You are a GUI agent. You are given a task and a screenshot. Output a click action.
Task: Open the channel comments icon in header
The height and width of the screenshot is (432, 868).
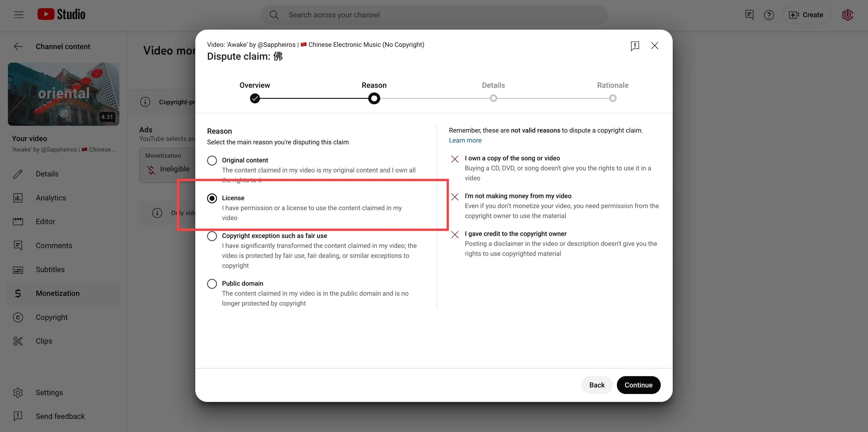[x=749, y=15]
